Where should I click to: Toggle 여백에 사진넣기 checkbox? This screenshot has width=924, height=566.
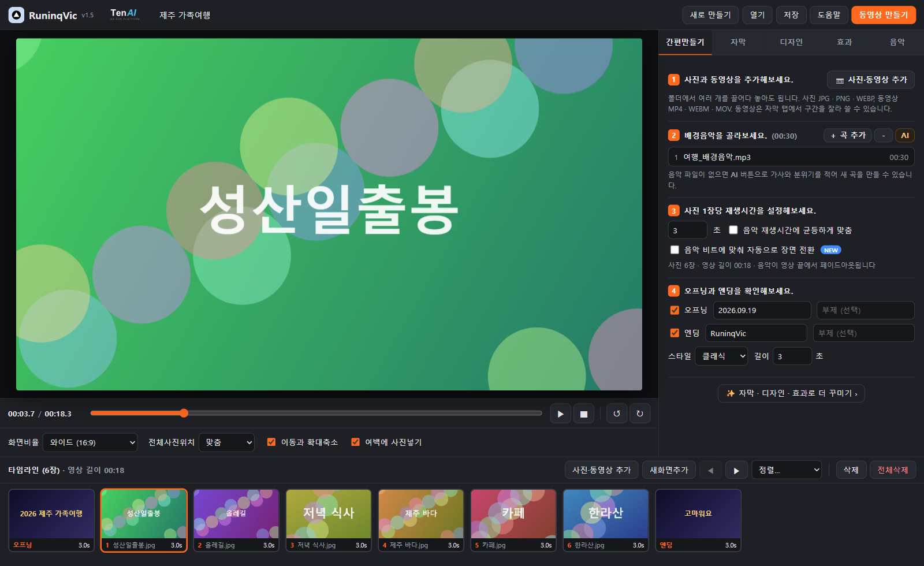tap(356, 442)
